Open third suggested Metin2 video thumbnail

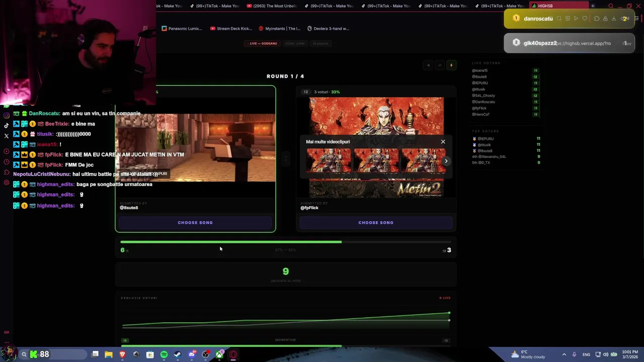point(423,161)
